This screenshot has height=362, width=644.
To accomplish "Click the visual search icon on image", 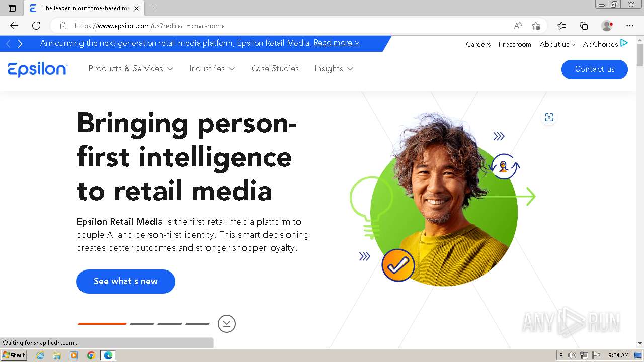I will [x=549, y=117].
